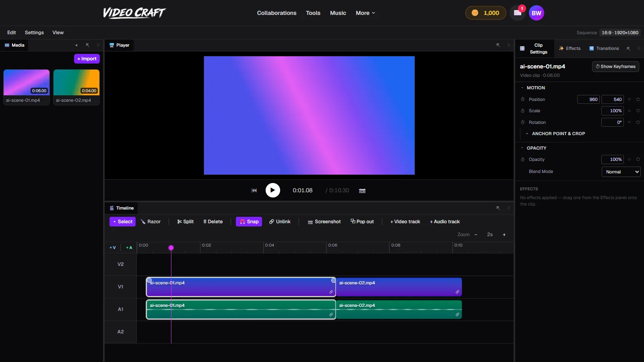Image resolution: width=644 pixels, height=362 pixels.
Task: Select ai-scene-02.mp4 media thumbnail
Action: pyautogui.click(x=76, y=87)
